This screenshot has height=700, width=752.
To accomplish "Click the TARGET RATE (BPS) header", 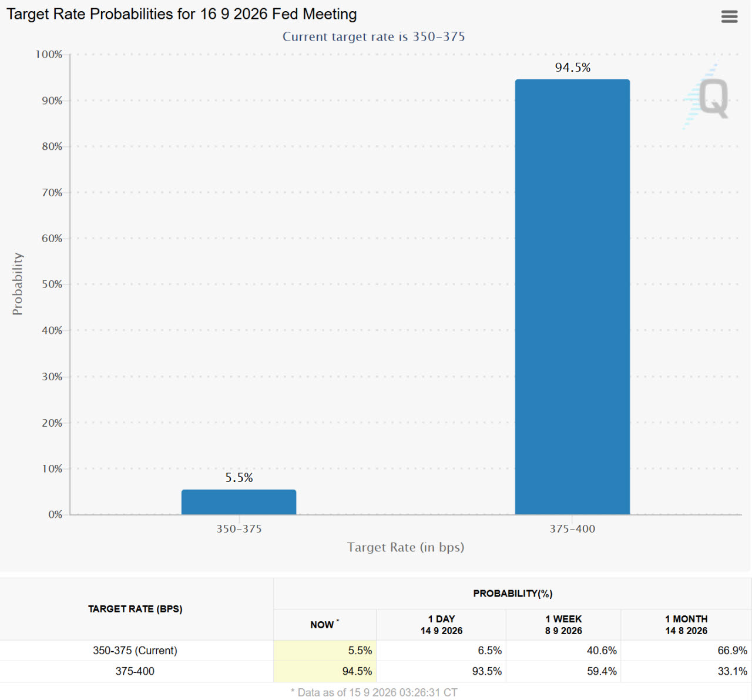I will (x=135, y=609).
